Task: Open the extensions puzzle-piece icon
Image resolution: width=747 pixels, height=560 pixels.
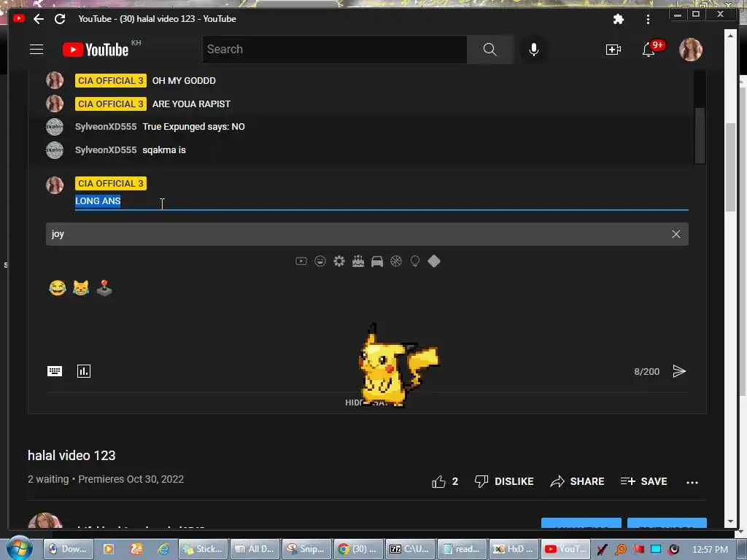Action: pos(619,19)
